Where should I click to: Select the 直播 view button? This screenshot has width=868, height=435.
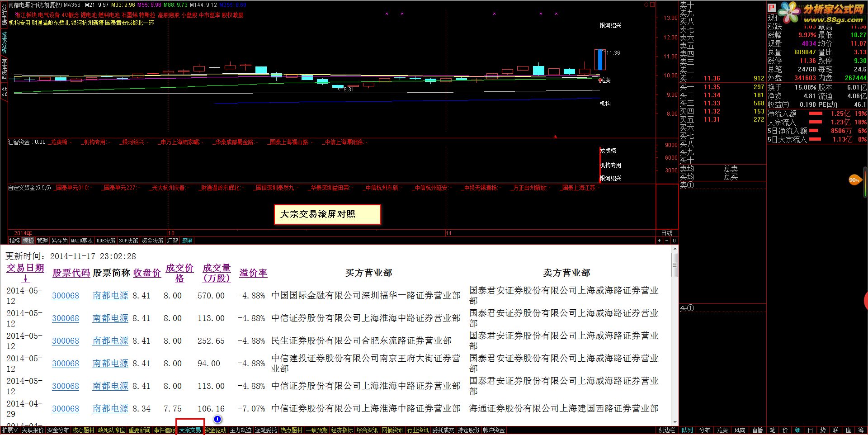pyautogui.click(x=758, y=430)
